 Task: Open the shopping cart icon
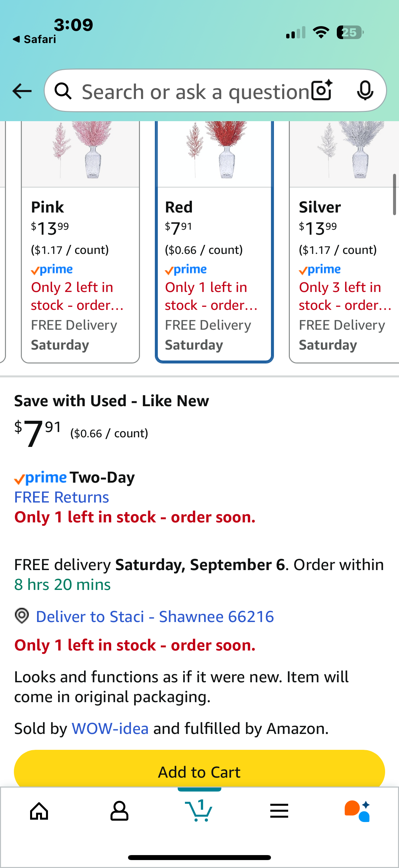click(199, 810)
